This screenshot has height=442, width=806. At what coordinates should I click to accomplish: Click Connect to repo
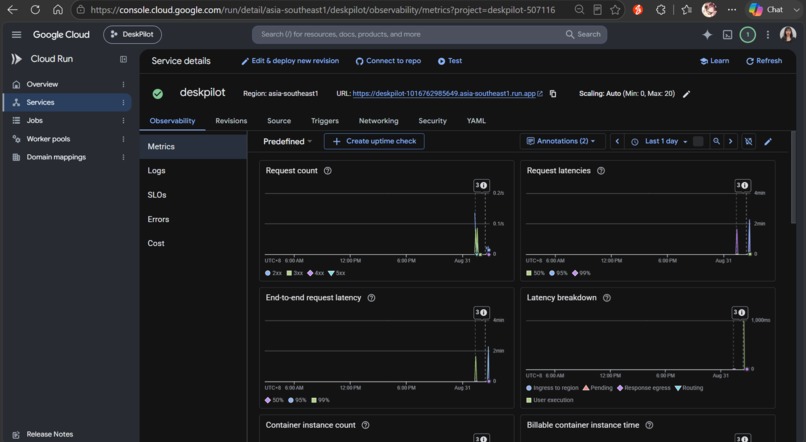[x=388, y=61]
